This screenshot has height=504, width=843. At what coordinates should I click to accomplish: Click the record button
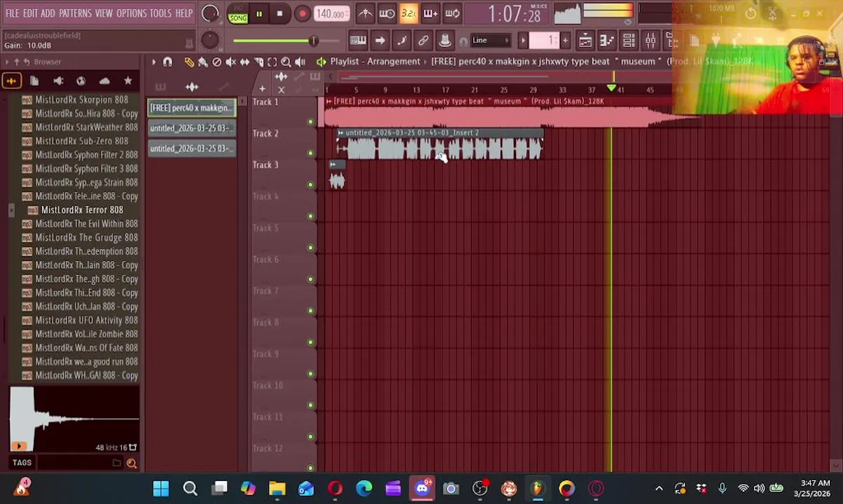[302, 13]
